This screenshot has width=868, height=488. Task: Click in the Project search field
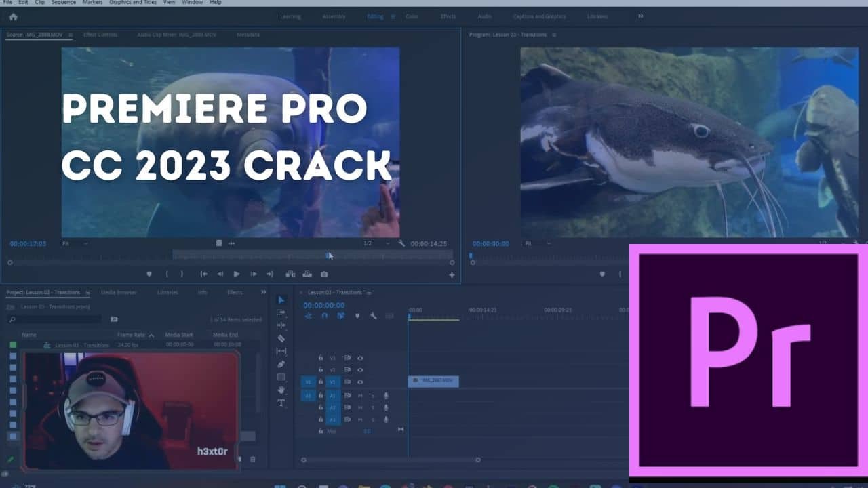(54, 319)
